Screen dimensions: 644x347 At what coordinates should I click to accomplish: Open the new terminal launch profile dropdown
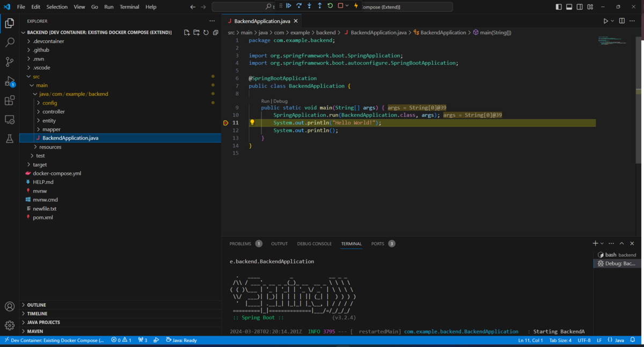[x=602, y=243]
